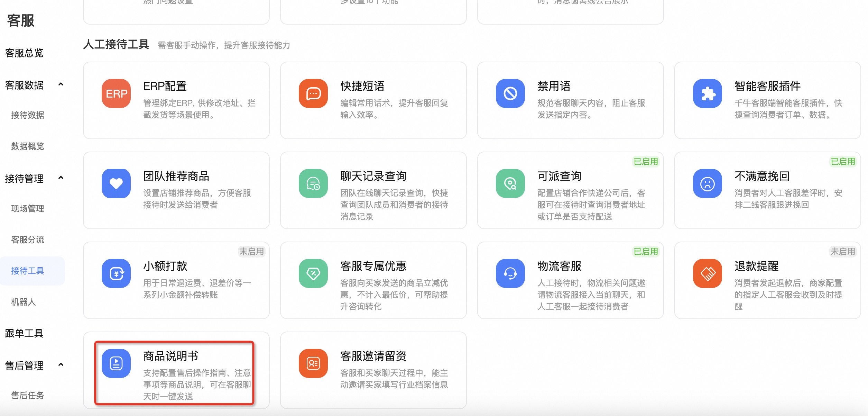
Task: Click the 人工接待工具 section heading
Action: [116, 44]
